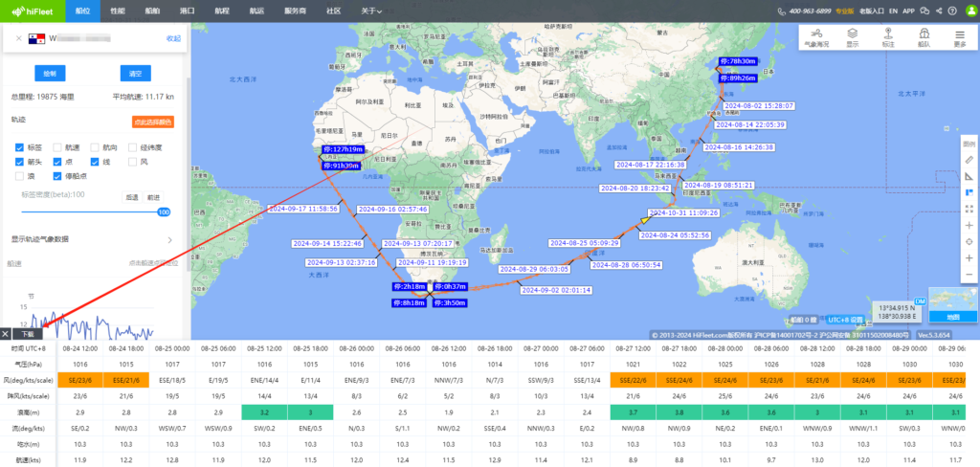The height and width of the screenshot is (467, 980).
Task: Switch language with EN link
Action: point(894,11)
